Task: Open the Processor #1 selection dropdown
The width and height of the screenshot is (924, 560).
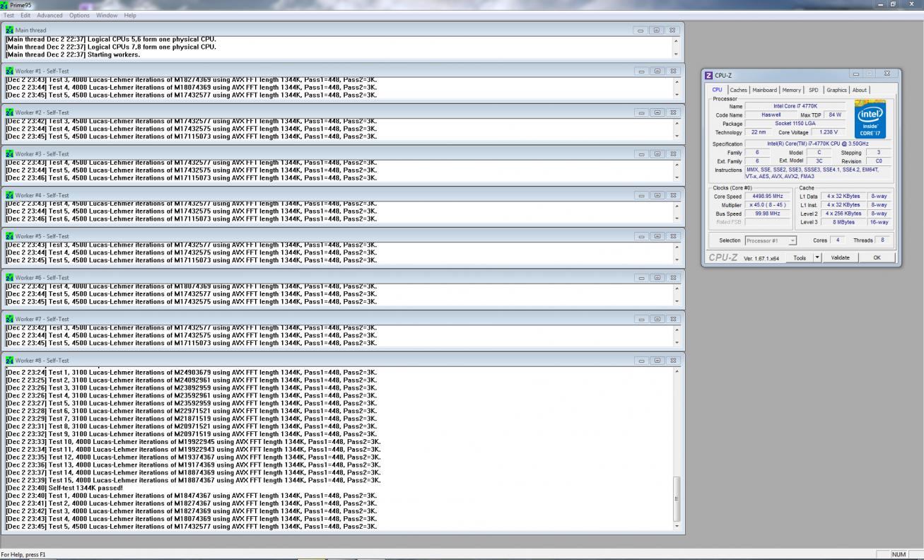Action: [x=771, y=240]
